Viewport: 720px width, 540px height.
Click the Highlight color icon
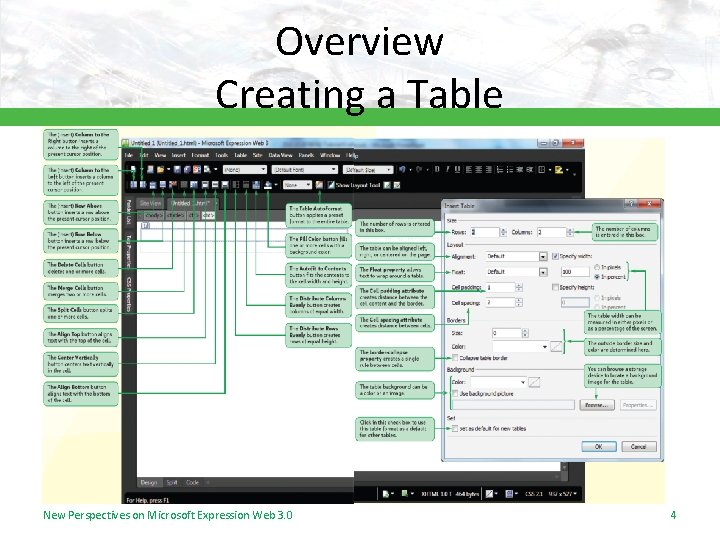pos(559,169)
